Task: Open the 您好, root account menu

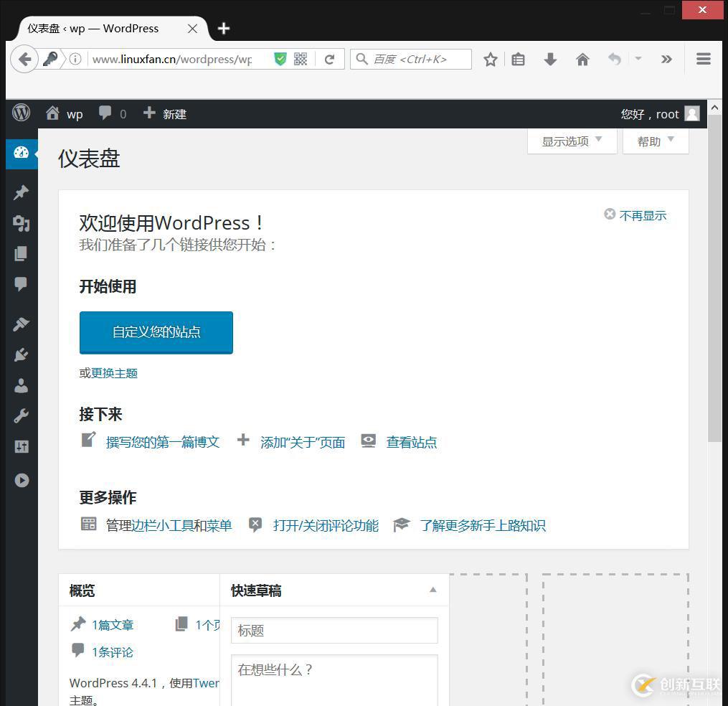Action: coord(660,114)
